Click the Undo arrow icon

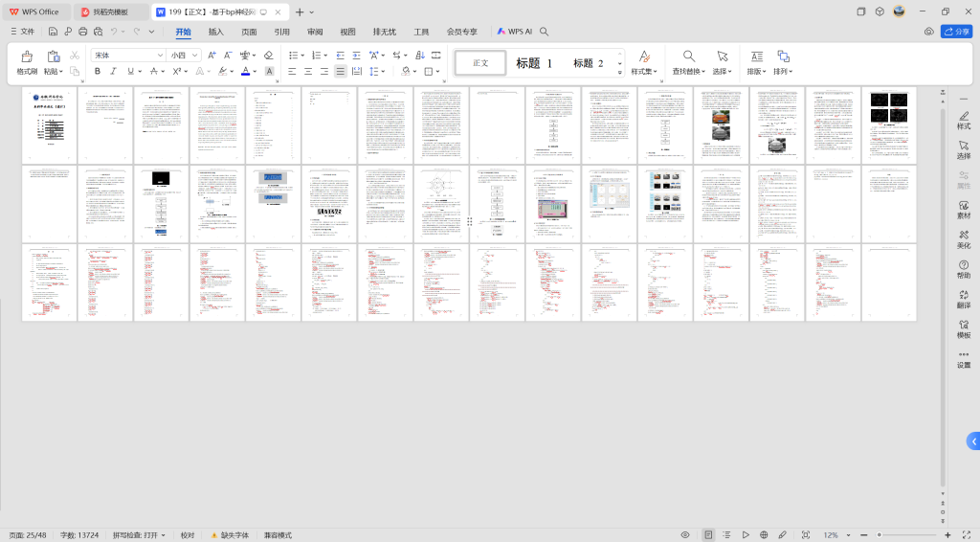(x=114, y=32)
